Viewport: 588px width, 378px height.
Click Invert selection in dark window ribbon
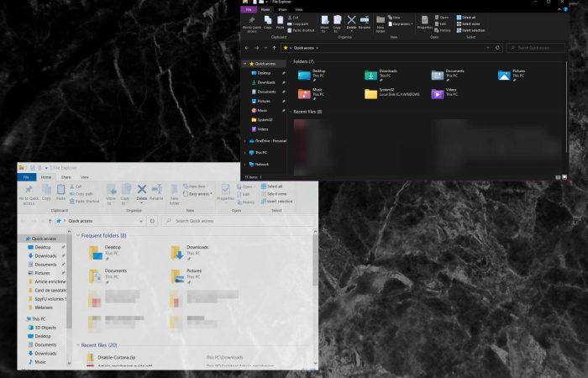click(x=471, y=30)
